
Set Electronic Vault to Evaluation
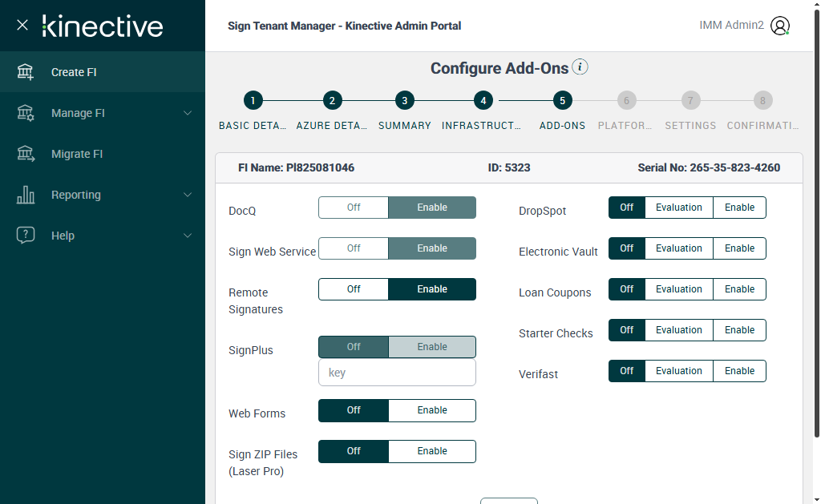tap(678, 248)
